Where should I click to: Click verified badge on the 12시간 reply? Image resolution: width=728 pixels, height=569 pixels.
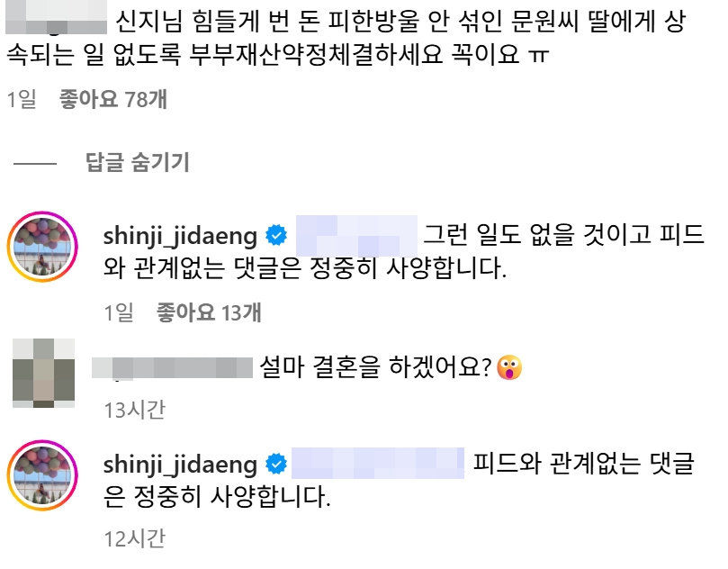(x=277, y=465)
